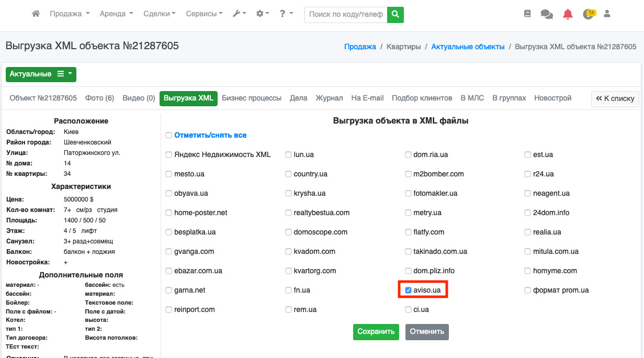Go to the home page icon
This screenshot has height=358, width=644.
point(36,14)
